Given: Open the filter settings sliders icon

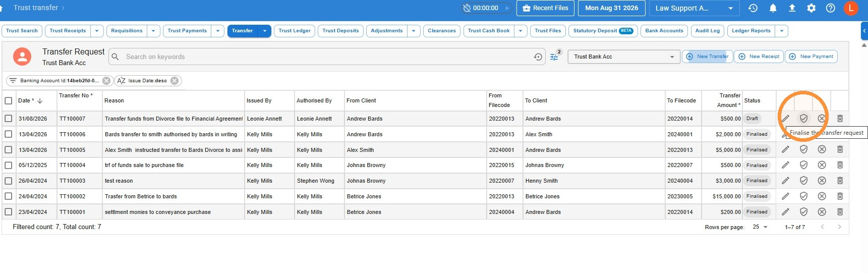Looking at the screenshot, I should 554,57.
